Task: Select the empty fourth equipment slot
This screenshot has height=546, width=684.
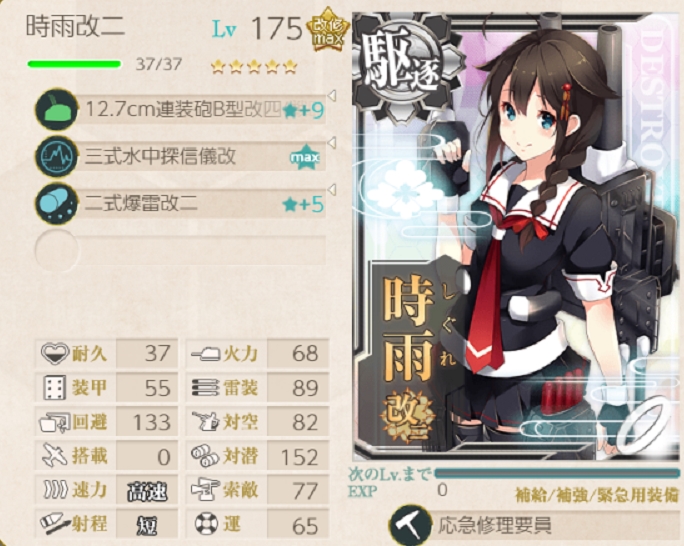Action: click(x=181, y=250)
